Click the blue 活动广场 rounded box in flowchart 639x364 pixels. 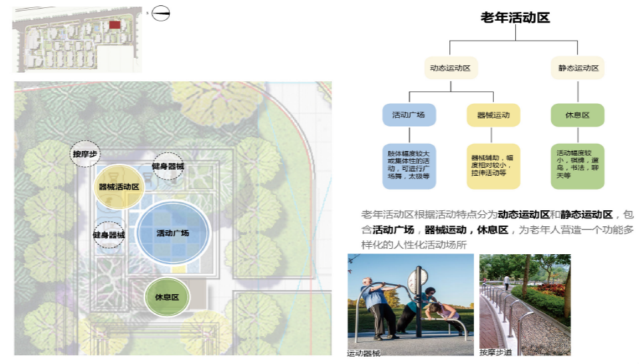(409, 115)
